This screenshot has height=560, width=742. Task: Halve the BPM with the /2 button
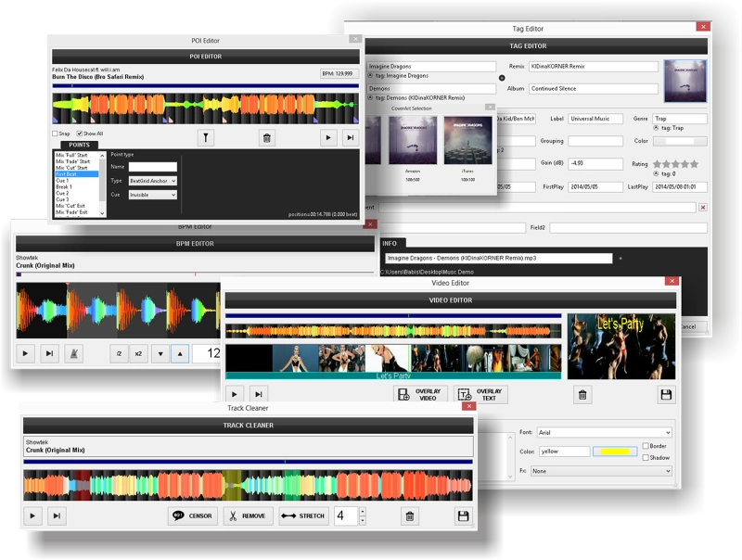pos(120,353)
